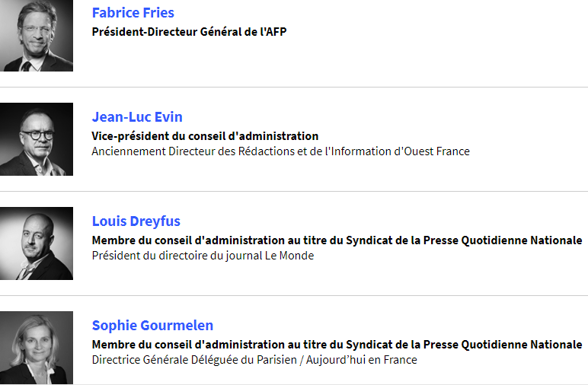Click the bold Membre du conseil title under Louis Dreyfus
This screenshot has height=385, width=588.
[337, 240]
